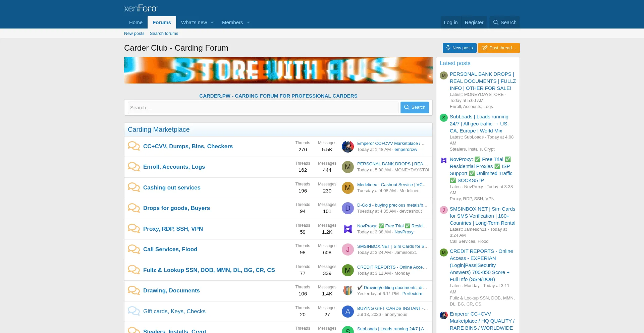Click the NovProxy avatar in Latest posts sidebar
The image size is (644, 333).
pos(444,160)
